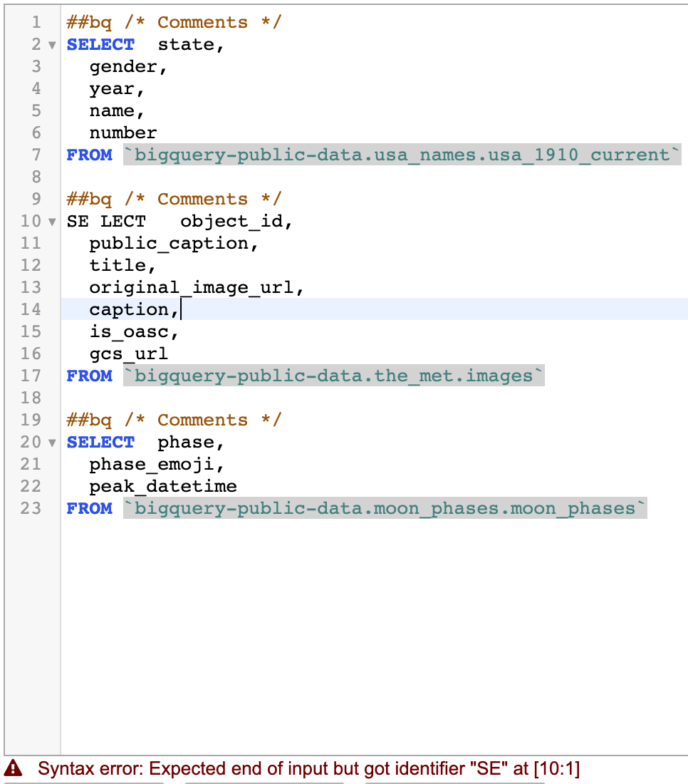688x784 pixels.
Task: Click 'object_id,' on line 10
Action: (236, 221)
